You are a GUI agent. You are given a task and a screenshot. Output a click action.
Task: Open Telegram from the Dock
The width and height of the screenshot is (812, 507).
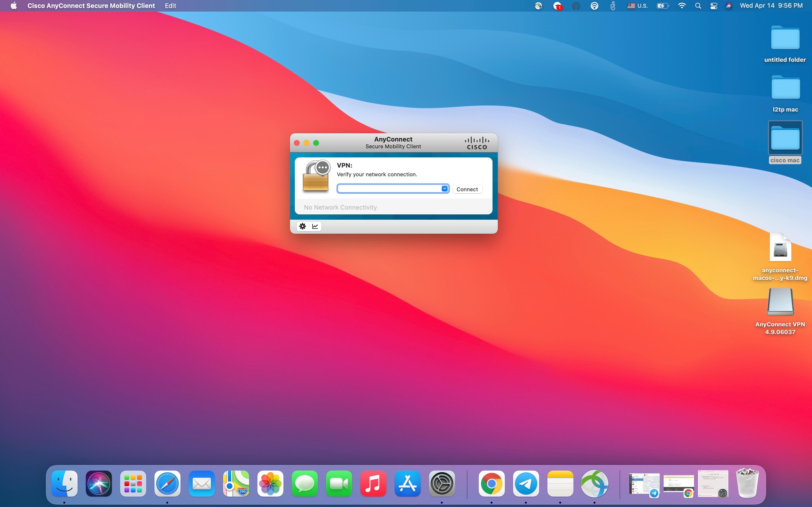[x=526, y=484]
